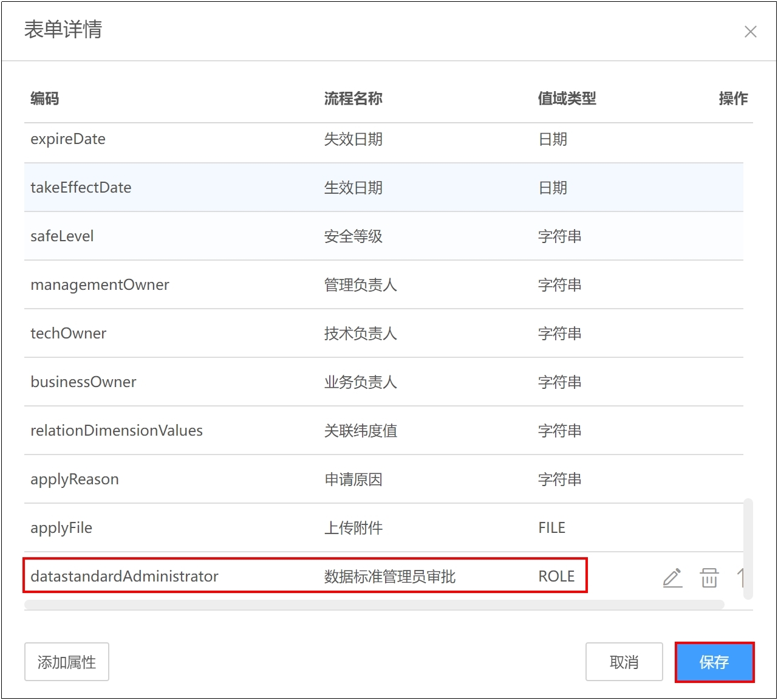This screenshot has height=700, width=778.
Task: Click the 日期 type in expireDate row
Action: tap(553, 139)
